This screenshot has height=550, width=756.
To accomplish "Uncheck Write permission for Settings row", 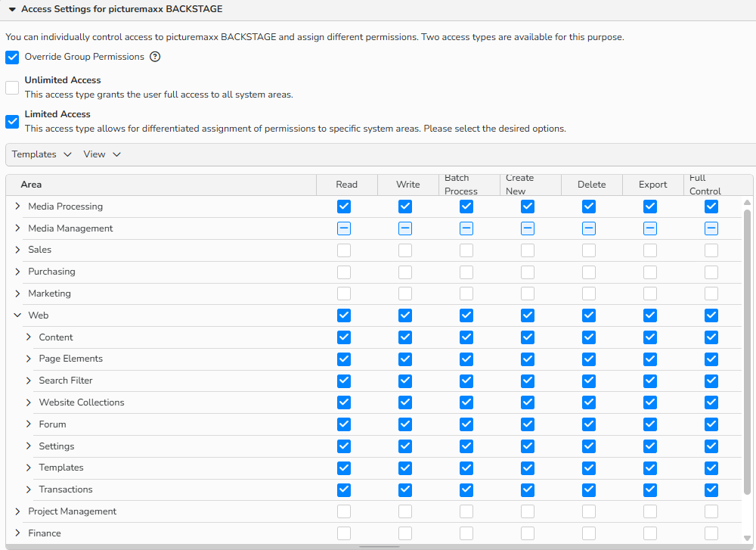I will click(405, 446).
